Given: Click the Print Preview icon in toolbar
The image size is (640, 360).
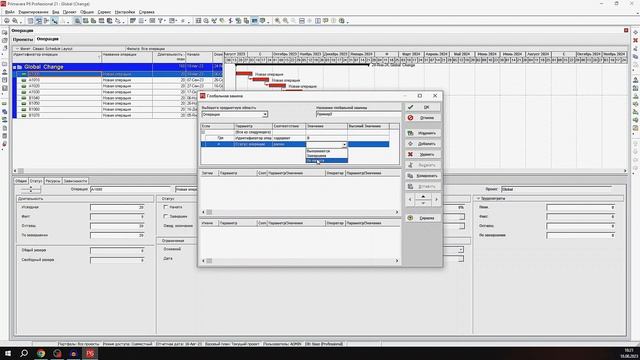Looking at the screenshot, I should point(15,21).
